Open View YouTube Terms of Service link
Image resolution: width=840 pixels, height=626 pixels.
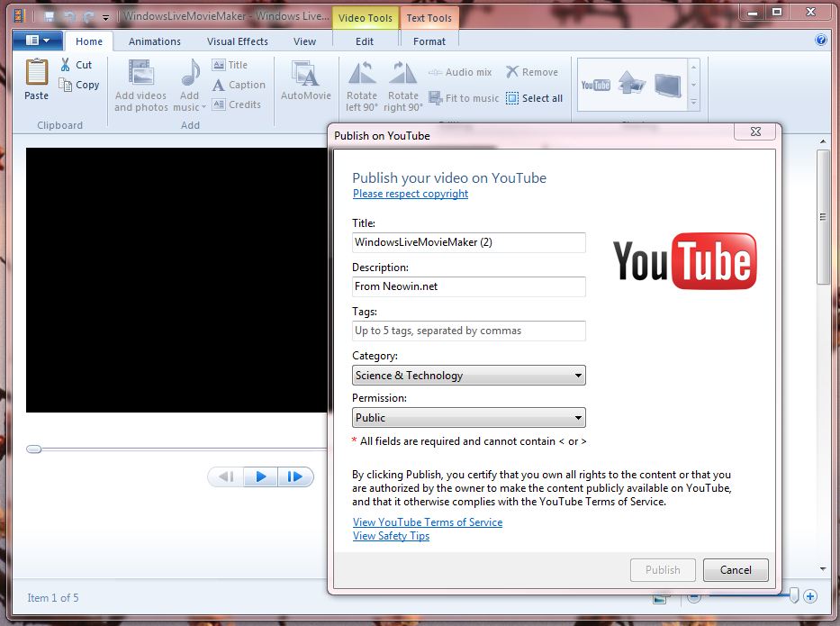(428, 522)
